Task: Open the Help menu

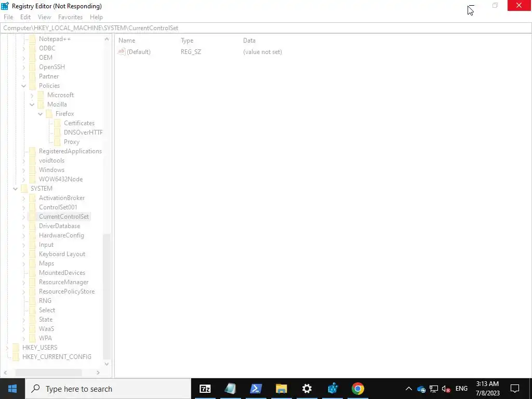Action: [x=96, y=17]
